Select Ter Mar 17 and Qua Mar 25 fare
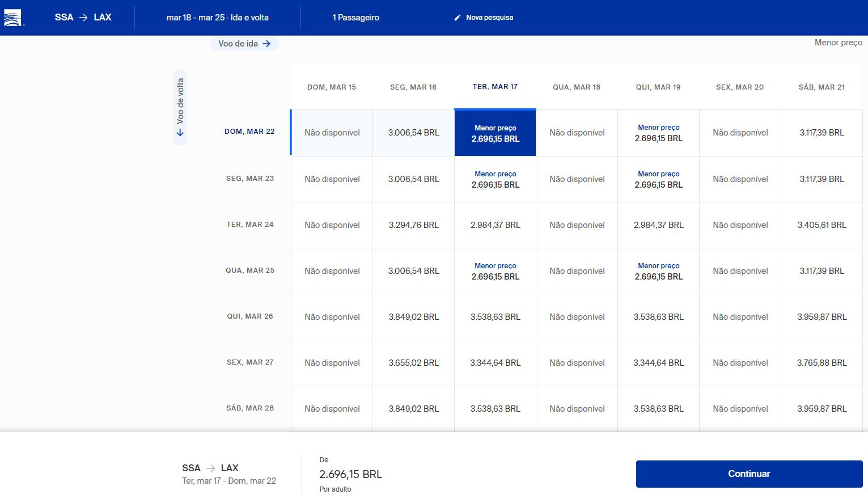This screenshot has height=499, width=868. pos(495,271)
